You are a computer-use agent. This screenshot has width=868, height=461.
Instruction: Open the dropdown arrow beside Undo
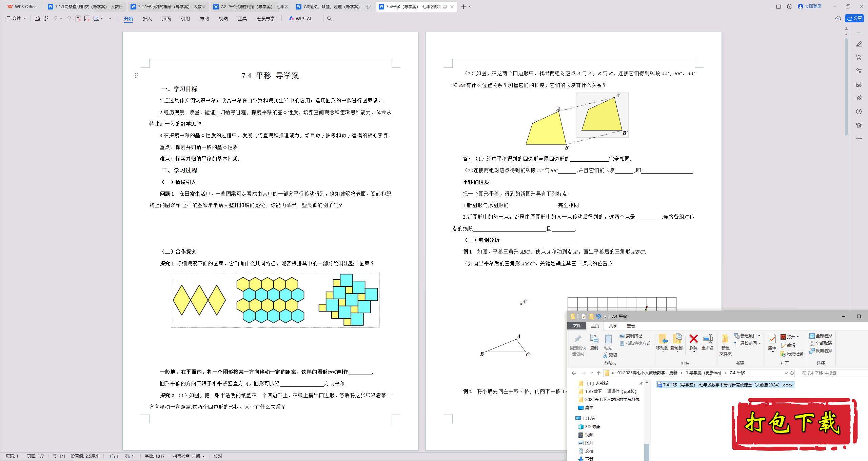61,18
